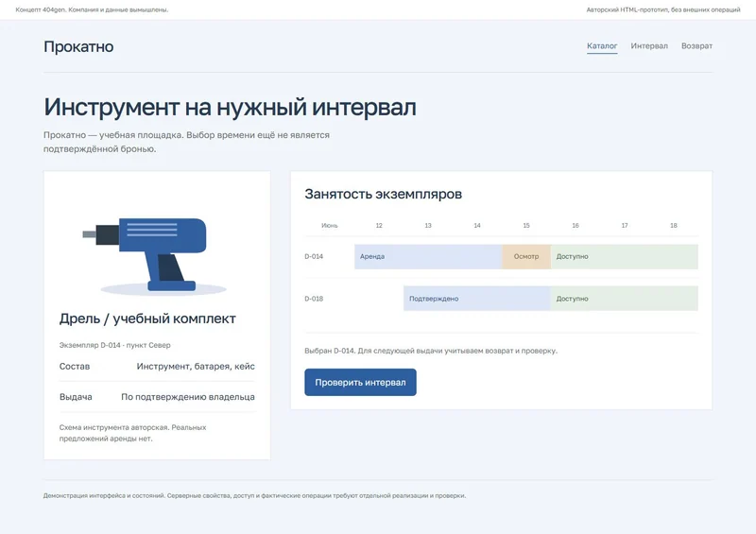Screen dimensions: 756x534
Task: Go to the Возврат navigation tab
Action: click(x=696, y=45)
